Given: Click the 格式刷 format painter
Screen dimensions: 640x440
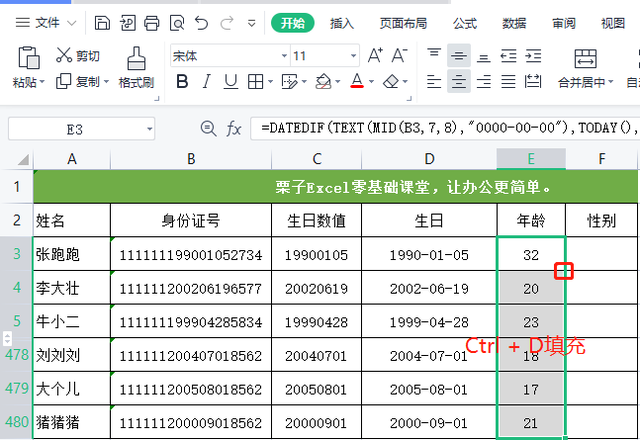Looking at the screenshot, I should [136, 67].
